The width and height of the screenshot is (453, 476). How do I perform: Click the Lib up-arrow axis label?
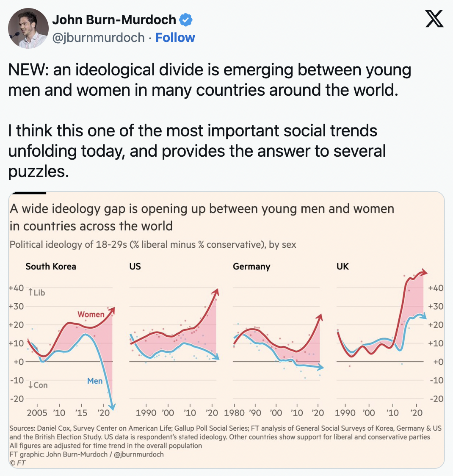(36, 292)
